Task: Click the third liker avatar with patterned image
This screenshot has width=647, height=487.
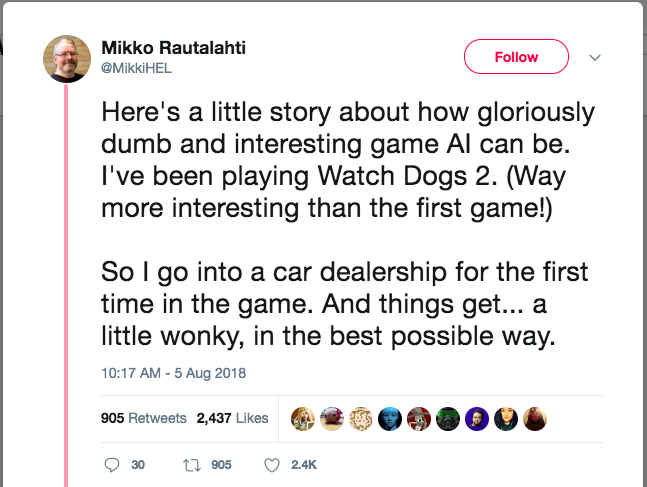Action: (x=361, y=418)
